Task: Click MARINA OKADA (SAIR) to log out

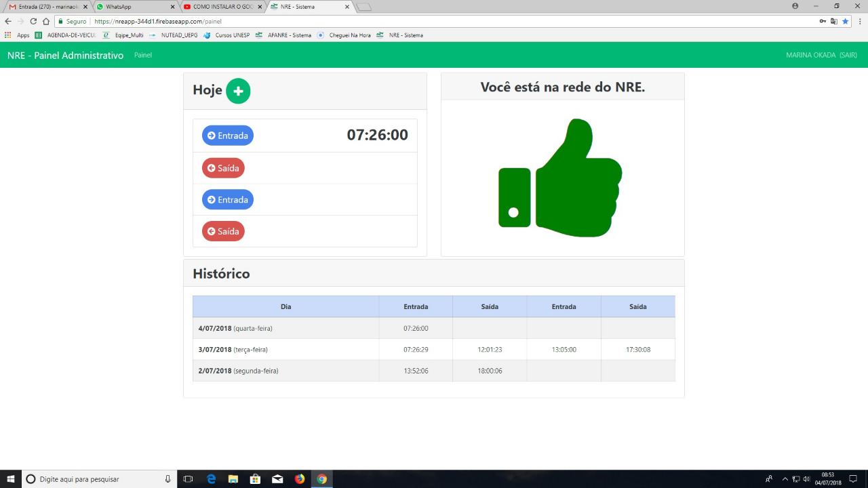Action: 821,55
